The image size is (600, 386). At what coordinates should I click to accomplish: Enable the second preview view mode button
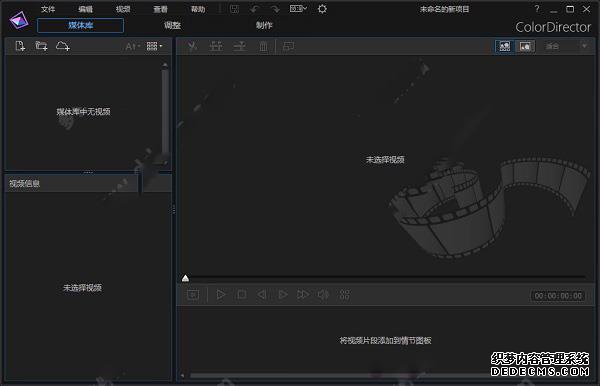(525, 46)
